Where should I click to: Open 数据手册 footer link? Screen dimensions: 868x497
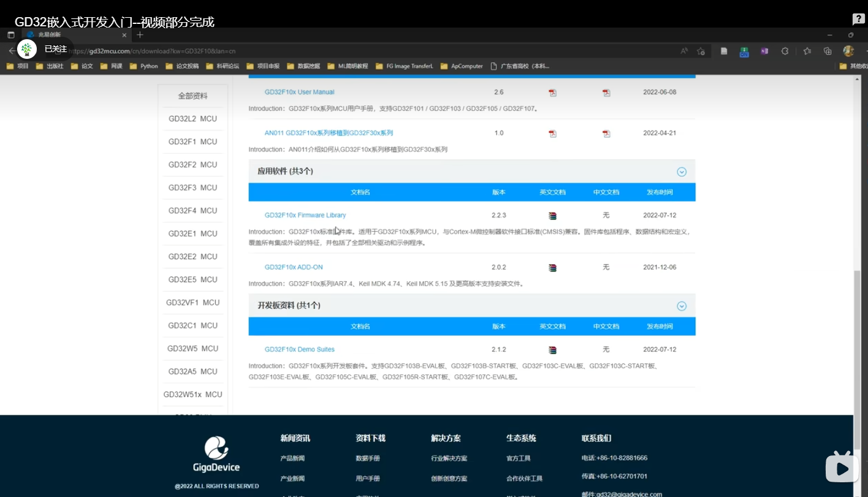click(368, 458)
